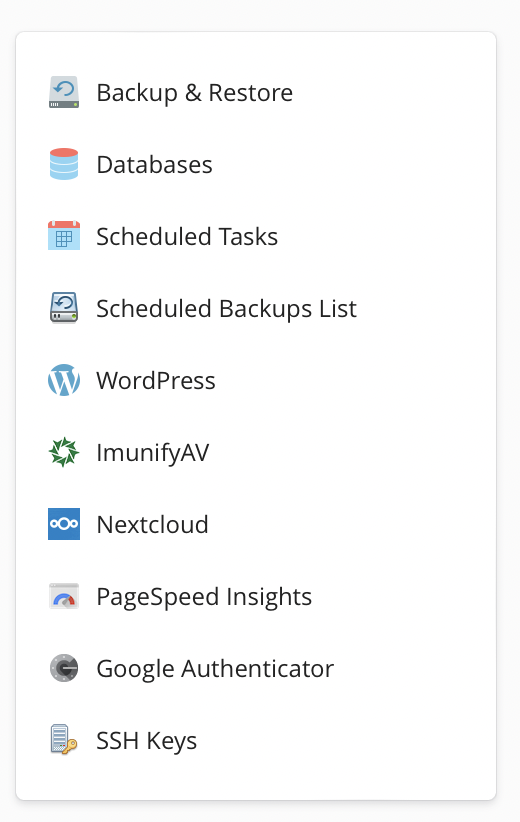Click the Scheduled Backups List drive icon
Screen dimensions: 520x822
[64, 308]
